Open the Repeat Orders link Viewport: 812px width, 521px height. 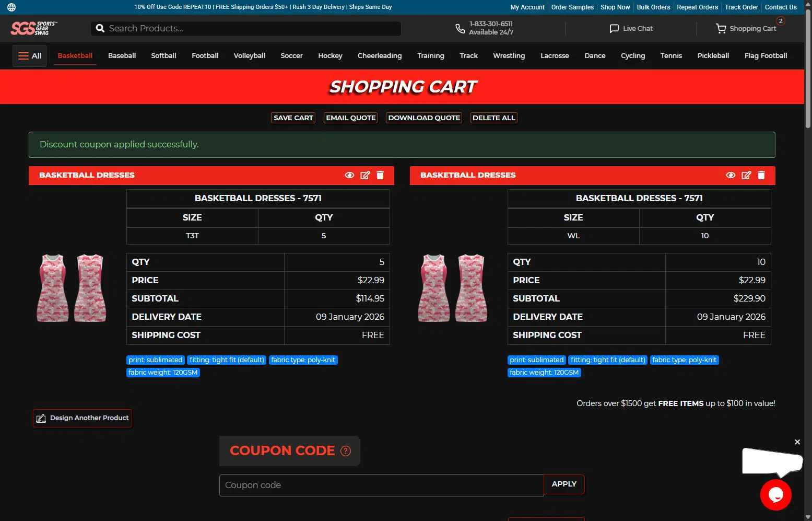(x=697, y=7)
